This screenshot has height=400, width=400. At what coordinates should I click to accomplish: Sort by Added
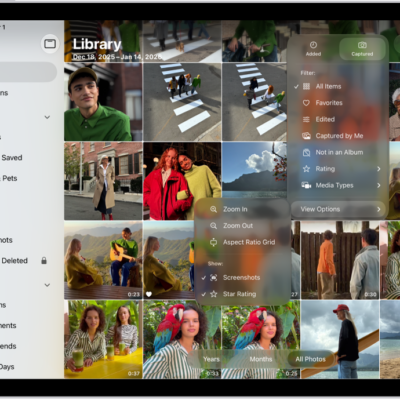click(313, 49)
